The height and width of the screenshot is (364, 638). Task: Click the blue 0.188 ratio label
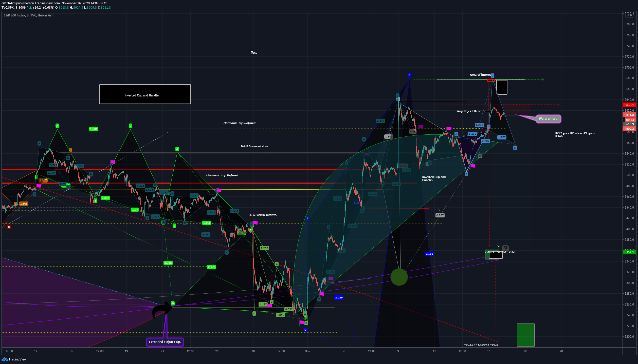click(x=429, y=254)
